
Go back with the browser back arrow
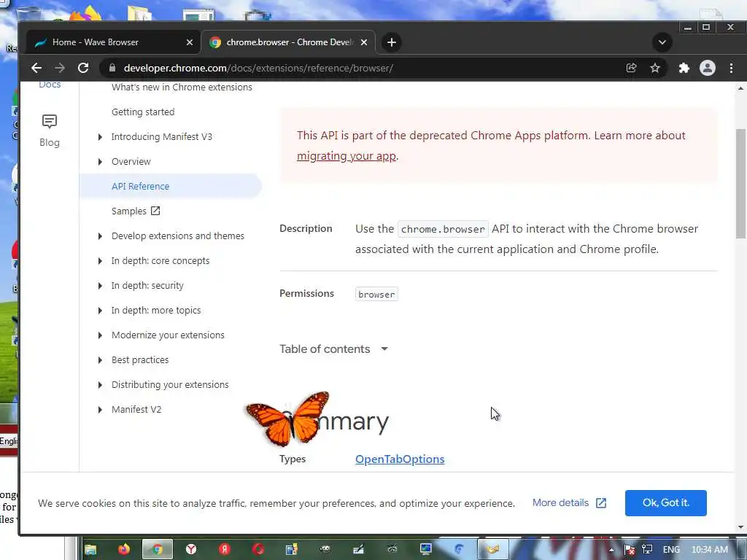(36, 68)
